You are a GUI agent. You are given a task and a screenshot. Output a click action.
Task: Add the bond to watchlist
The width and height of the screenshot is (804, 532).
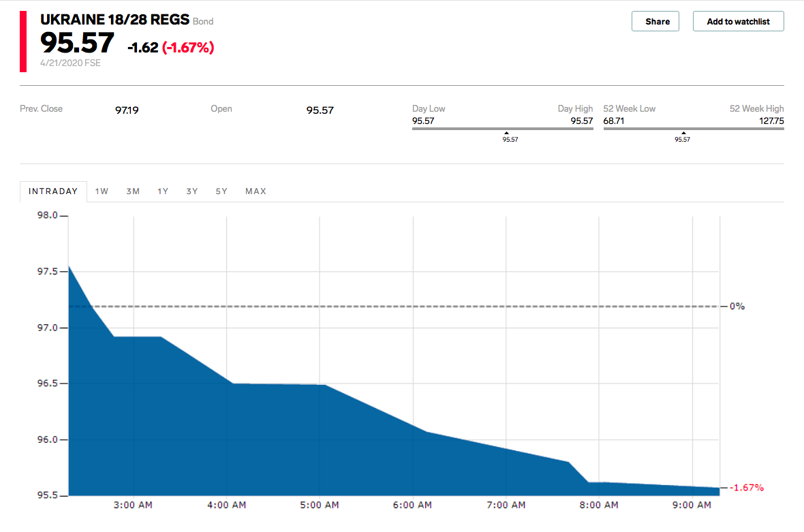(739, 21)
